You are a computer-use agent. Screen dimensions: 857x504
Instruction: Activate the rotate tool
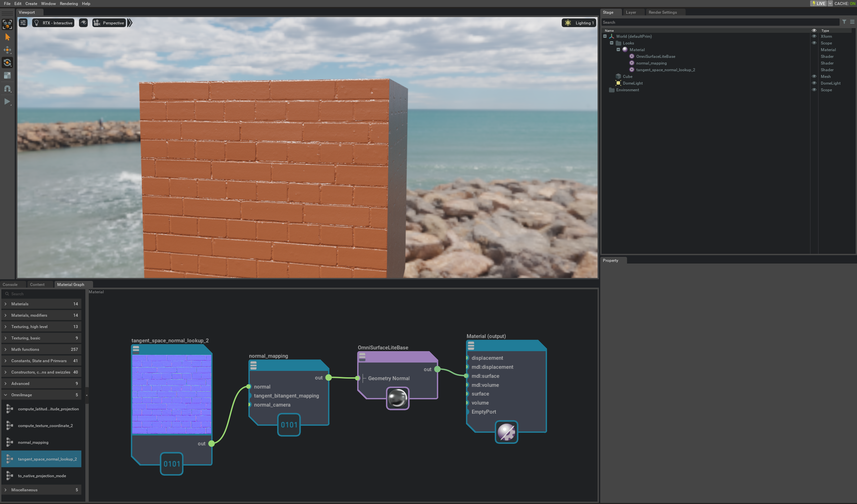coord(7,63)
